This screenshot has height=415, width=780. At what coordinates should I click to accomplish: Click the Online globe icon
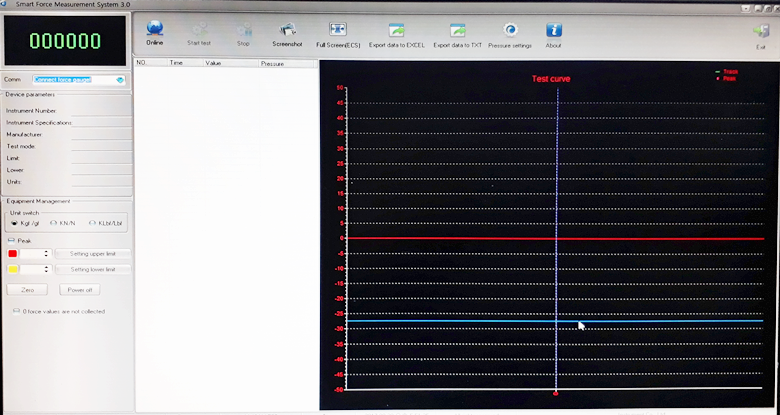155,28
